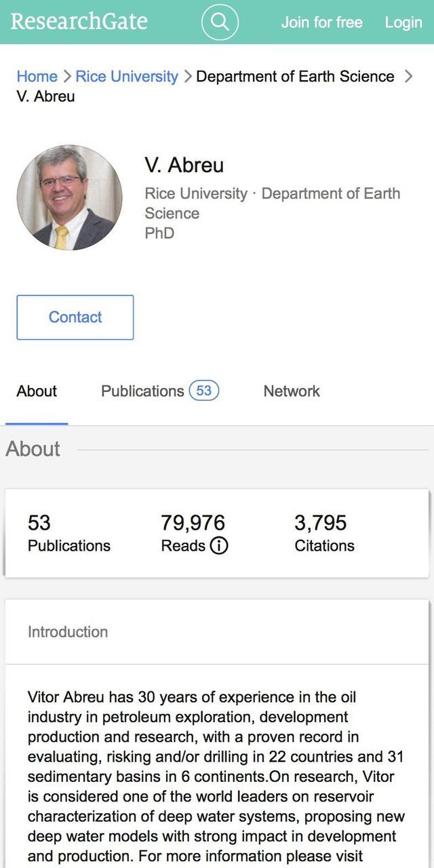Viewport: 434px width, 868px height.
Task: Click Department of Earth Science breadcrumb
Action: [295, 77]
